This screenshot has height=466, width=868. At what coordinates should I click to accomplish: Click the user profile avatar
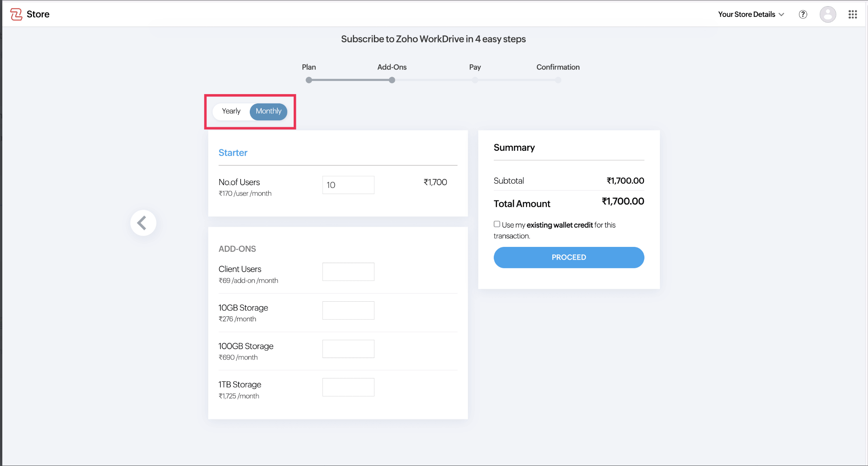[828, 14]
